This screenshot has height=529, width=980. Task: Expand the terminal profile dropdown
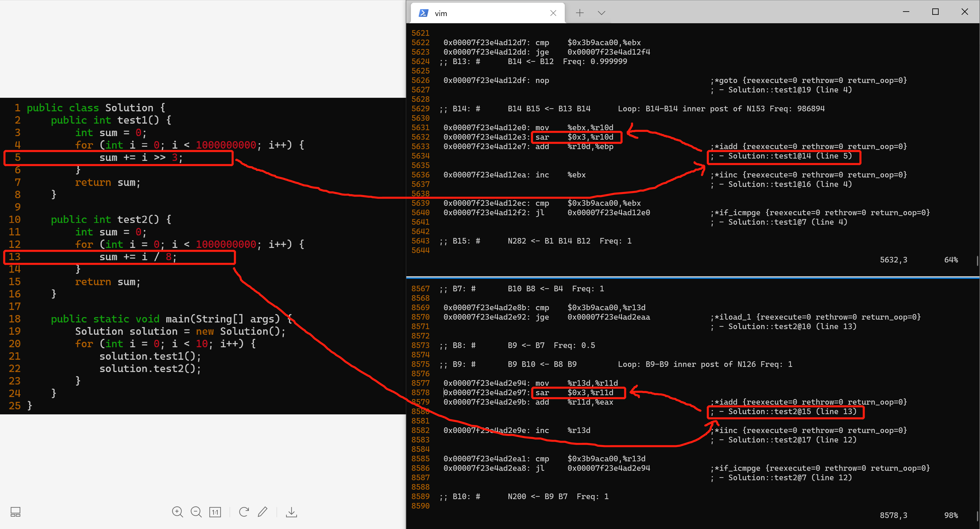click(601, 13)
